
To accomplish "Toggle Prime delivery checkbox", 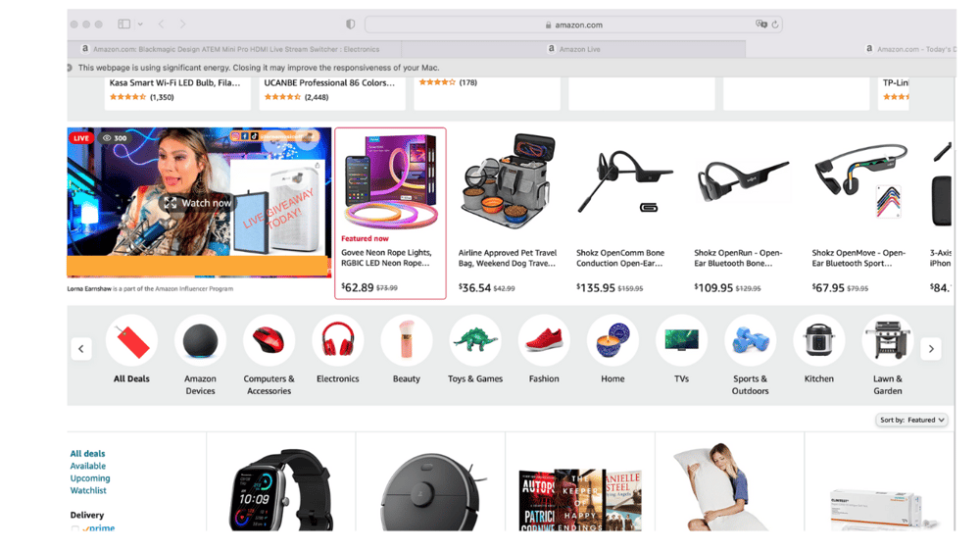I will pos(75,528).
